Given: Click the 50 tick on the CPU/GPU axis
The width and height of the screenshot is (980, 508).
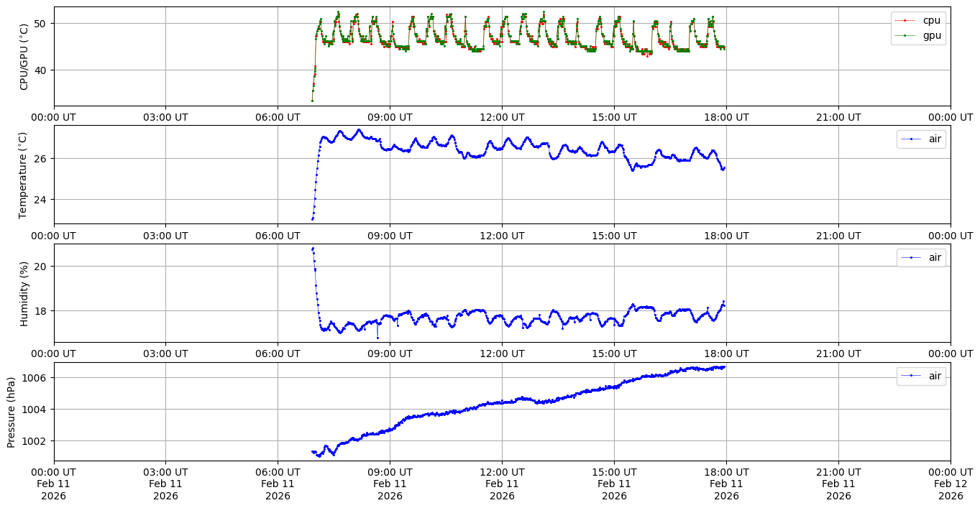Looking at the screenshot, I should pos(40,24).
